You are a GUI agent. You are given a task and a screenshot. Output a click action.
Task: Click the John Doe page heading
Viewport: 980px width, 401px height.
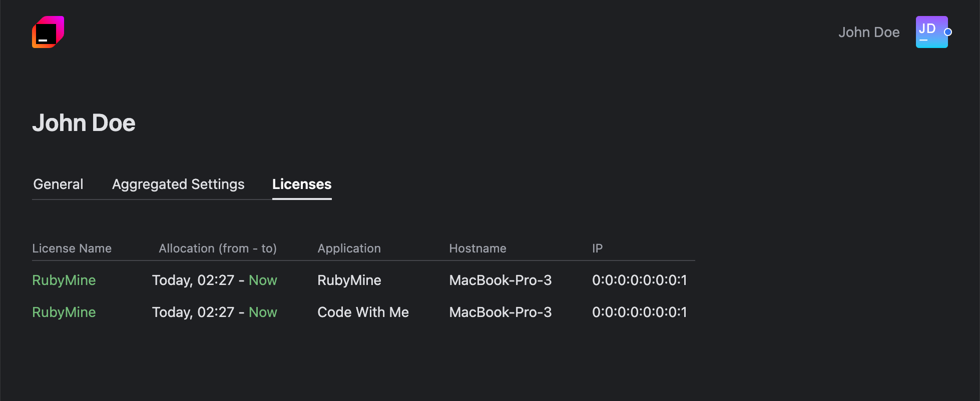84,122
